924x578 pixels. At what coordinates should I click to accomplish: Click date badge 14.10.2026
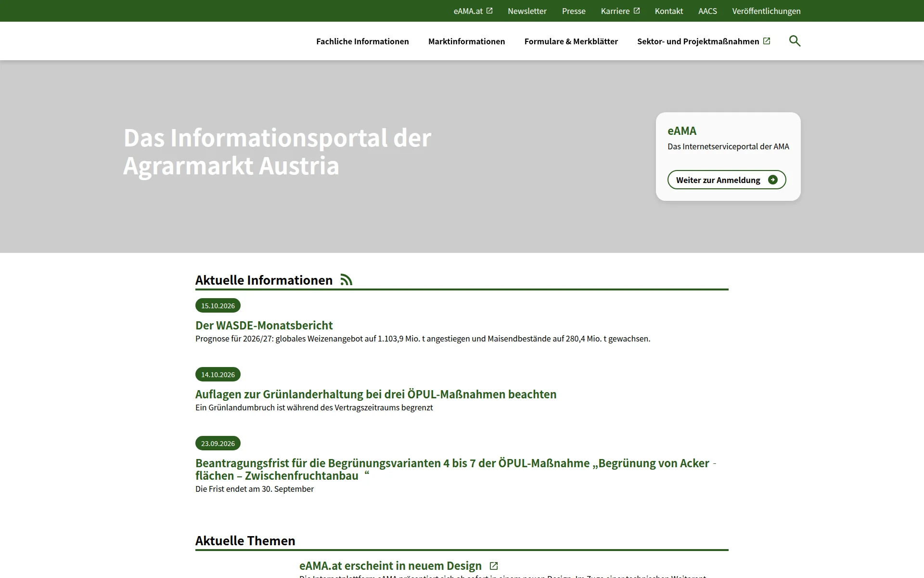click(x=218, y=374)
